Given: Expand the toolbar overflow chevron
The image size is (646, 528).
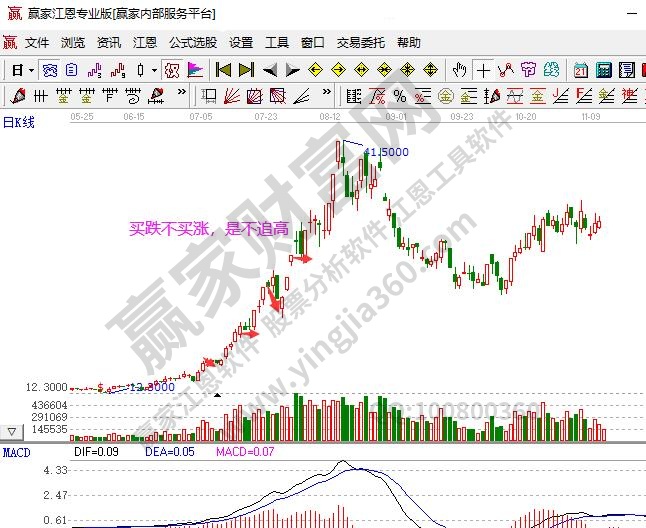Looking at the screenshot, I should [x=181, y=92].
